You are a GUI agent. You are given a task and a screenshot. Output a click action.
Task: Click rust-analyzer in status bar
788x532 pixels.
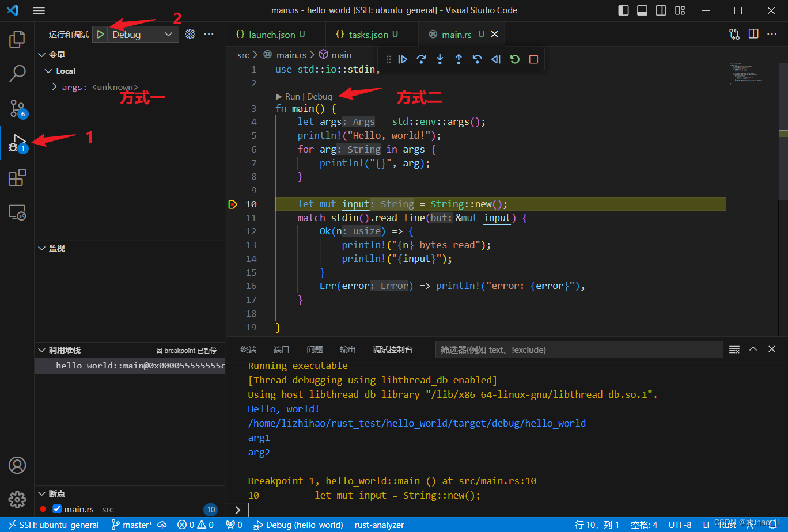click(379, 525)
